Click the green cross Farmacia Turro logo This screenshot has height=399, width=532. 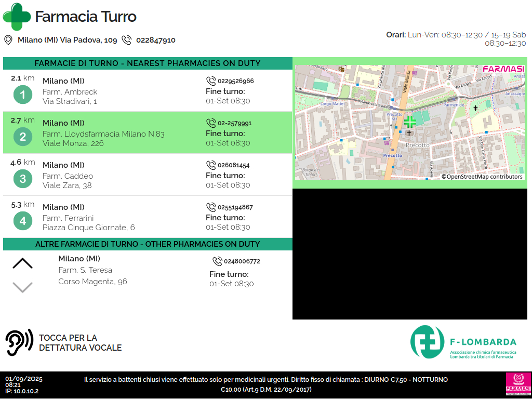pyautogui.click(x=17, y=17)
